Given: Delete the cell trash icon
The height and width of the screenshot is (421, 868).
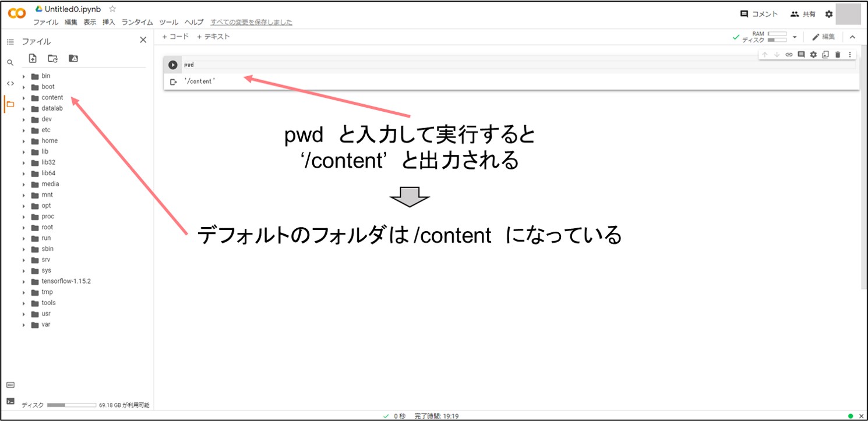Looking at the screenshot, I should (x=838, y=55).
